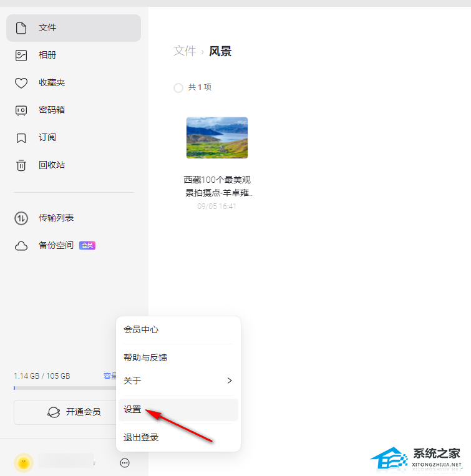Click the 1.14 GB / 105 GB storage text
This screenshot has height=476, width=471.
click(42, 376)
